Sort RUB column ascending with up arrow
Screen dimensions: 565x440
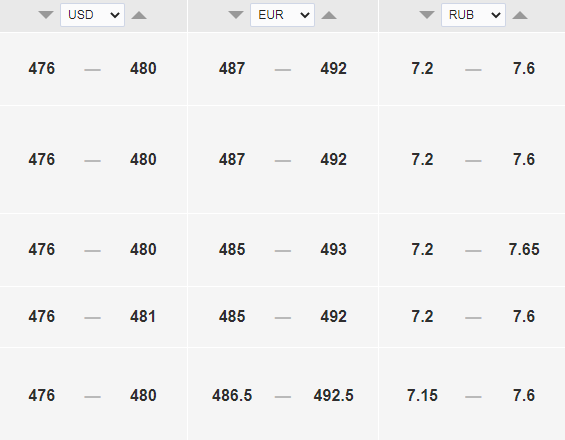[x=520, y=15]
